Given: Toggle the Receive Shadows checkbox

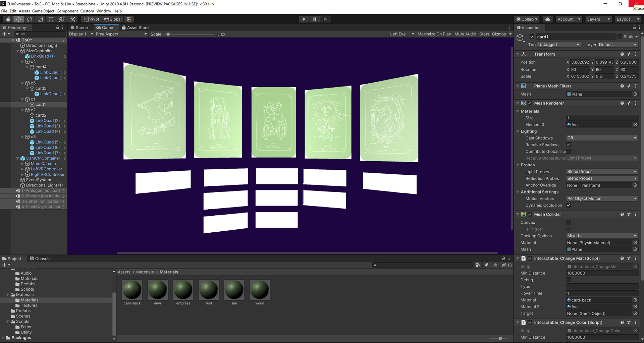Looking at the screenshot, I should click(569, 145).
